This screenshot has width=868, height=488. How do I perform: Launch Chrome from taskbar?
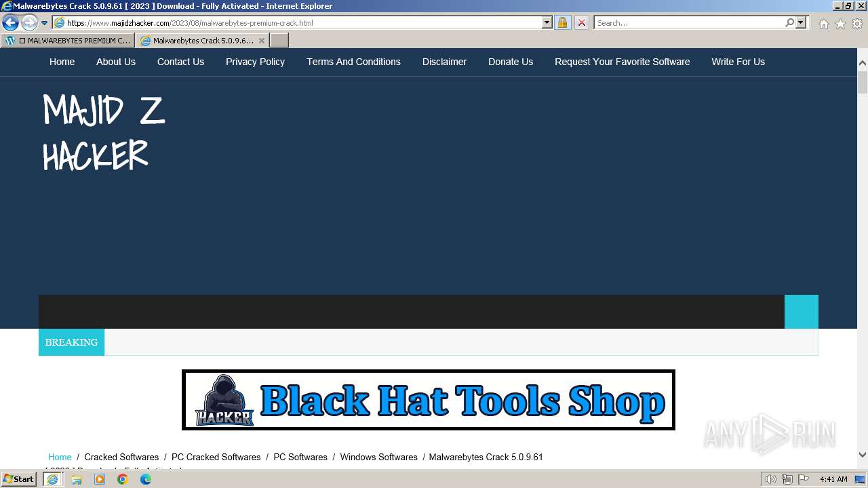click(x=123, y=479)
